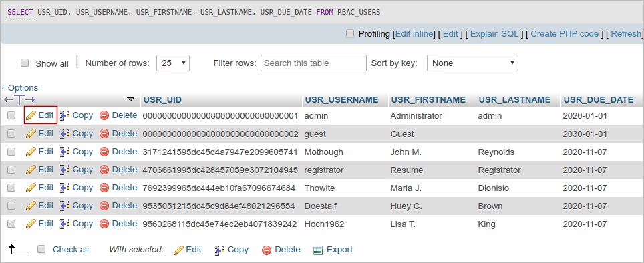Click Export icon in With selected bar

pos(319,250)
